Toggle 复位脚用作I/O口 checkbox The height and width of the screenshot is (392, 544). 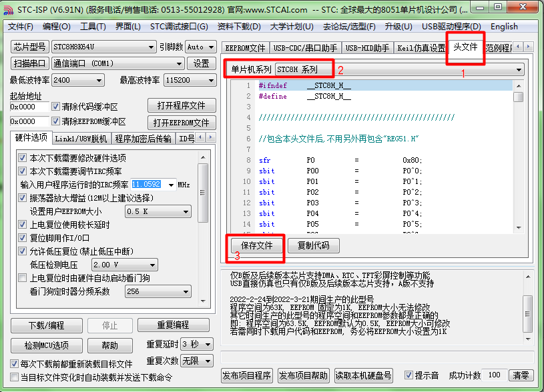(23, 238)
